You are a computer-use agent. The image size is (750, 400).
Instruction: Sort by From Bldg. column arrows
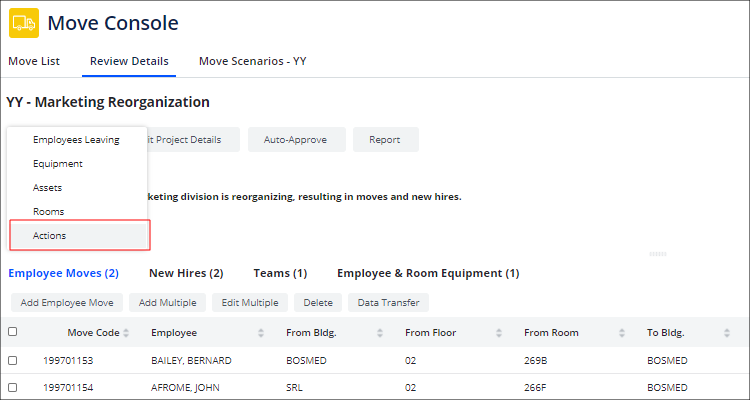pos(381,333)
